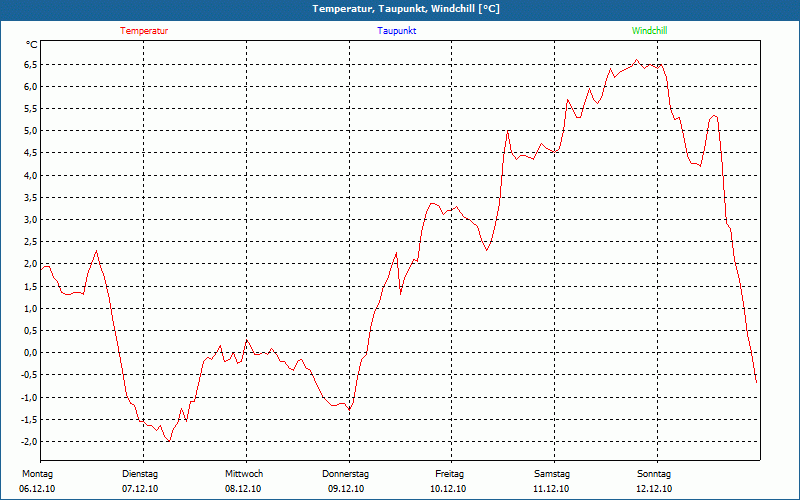Click the 3,0 y-axis value

(30, 220)
